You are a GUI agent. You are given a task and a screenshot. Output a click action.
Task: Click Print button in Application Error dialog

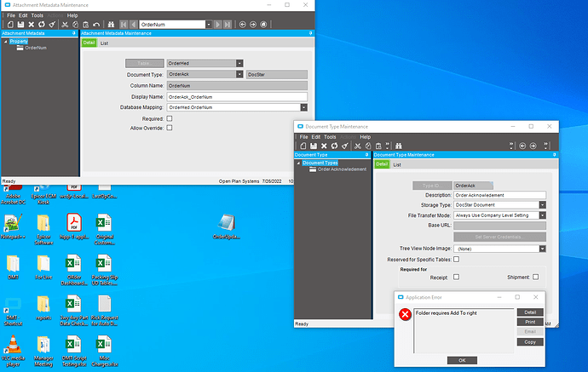530,322
